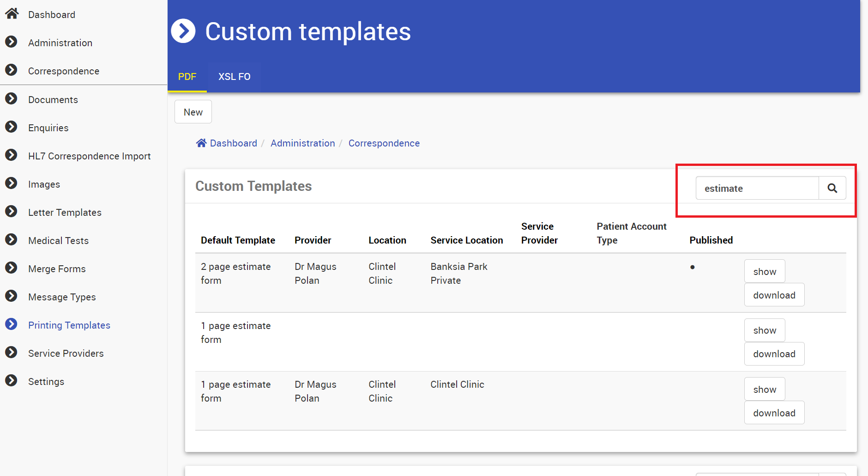Viewport: 868px width, 476px height.
Task: Click the home icon beside Dashboard in sidebar
Action: pos(12,13)
